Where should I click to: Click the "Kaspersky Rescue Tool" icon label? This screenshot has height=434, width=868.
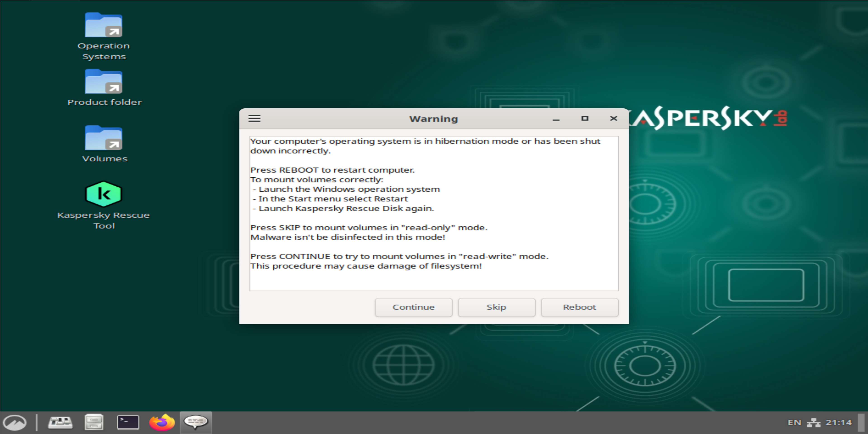(104, 221)
